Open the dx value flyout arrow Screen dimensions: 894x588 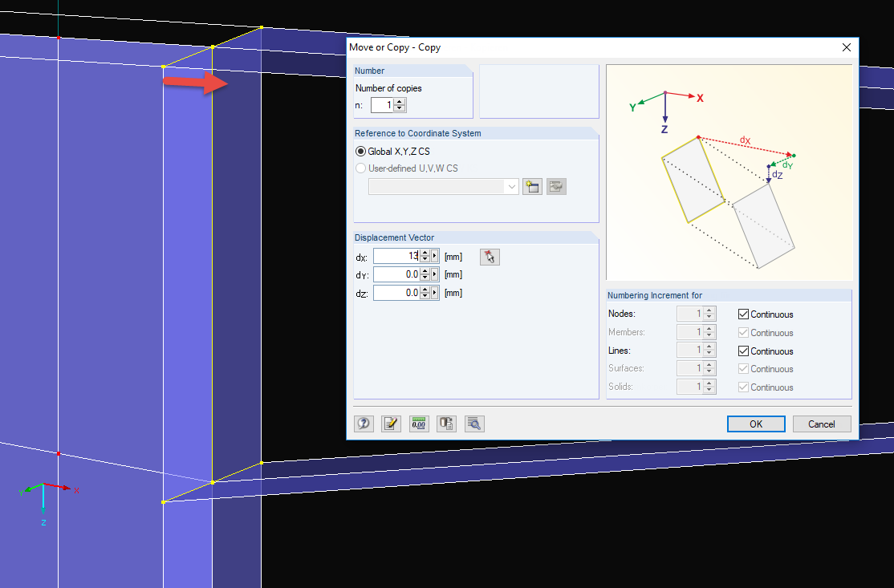(433, 256)
